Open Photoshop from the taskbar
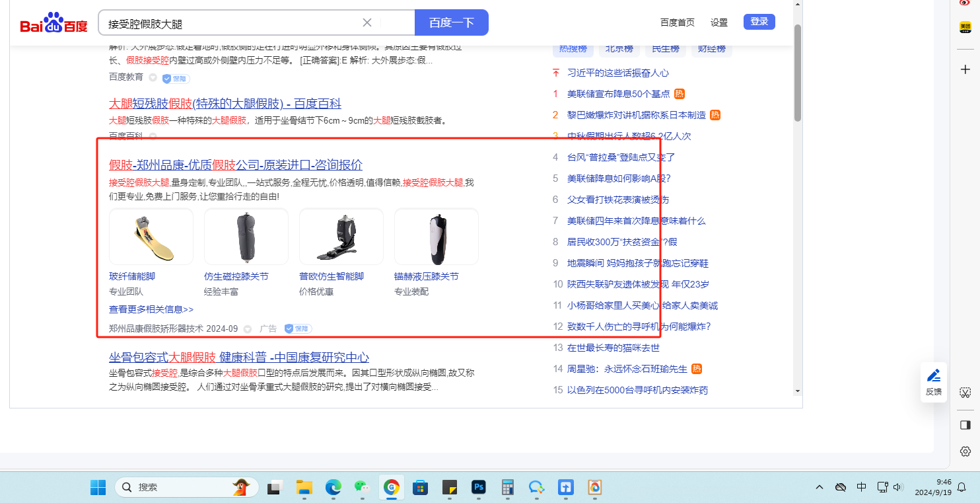 (x=479, y=488)
